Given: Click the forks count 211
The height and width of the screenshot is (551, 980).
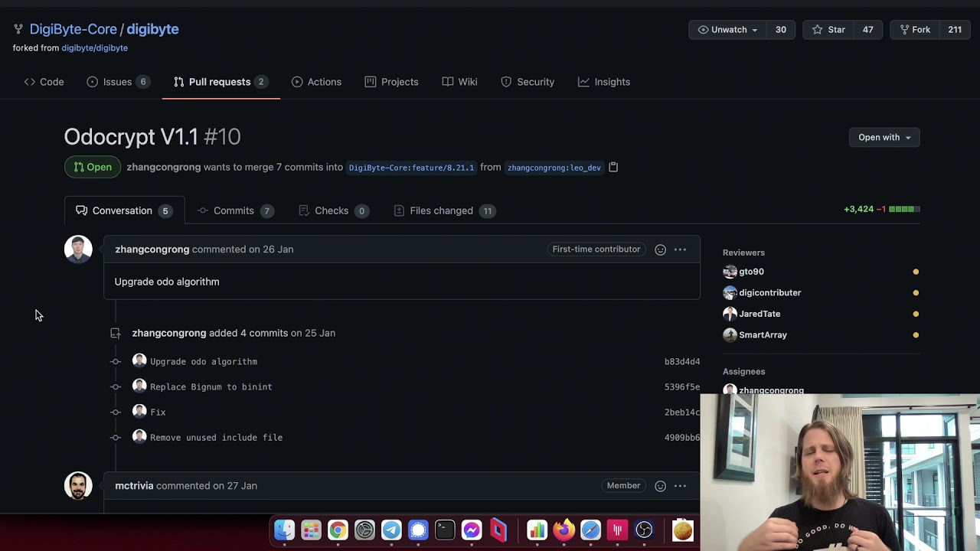Looking at the screenshot, I should (954, 30).
